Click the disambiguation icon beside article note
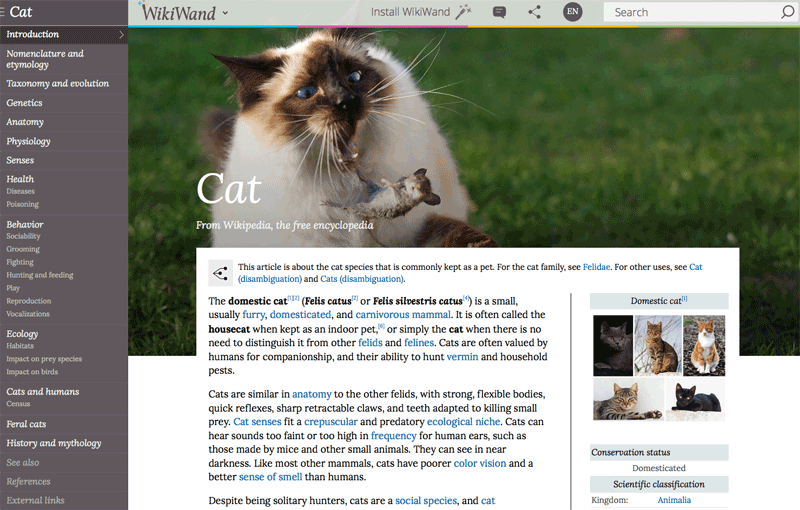 tap(220, 274)
